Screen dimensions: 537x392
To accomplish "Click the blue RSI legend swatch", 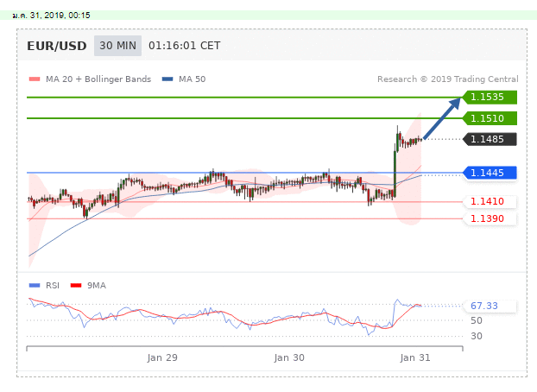I will click(x=35, y=286).
